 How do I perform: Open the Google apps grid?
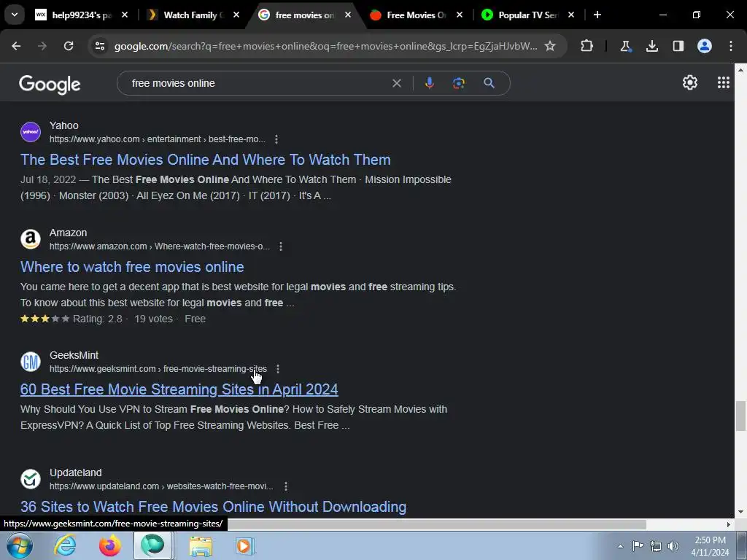[724, 82]
